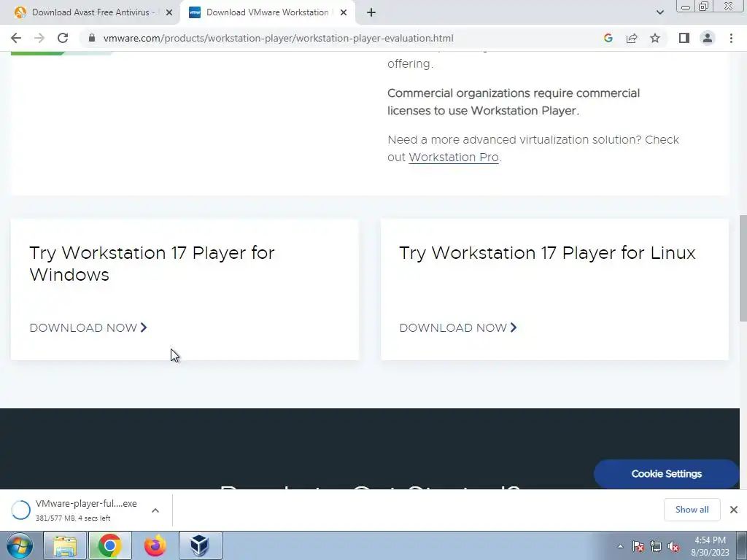
Task: Expand the tab search dropdown
Action: (x=659, y=12)
